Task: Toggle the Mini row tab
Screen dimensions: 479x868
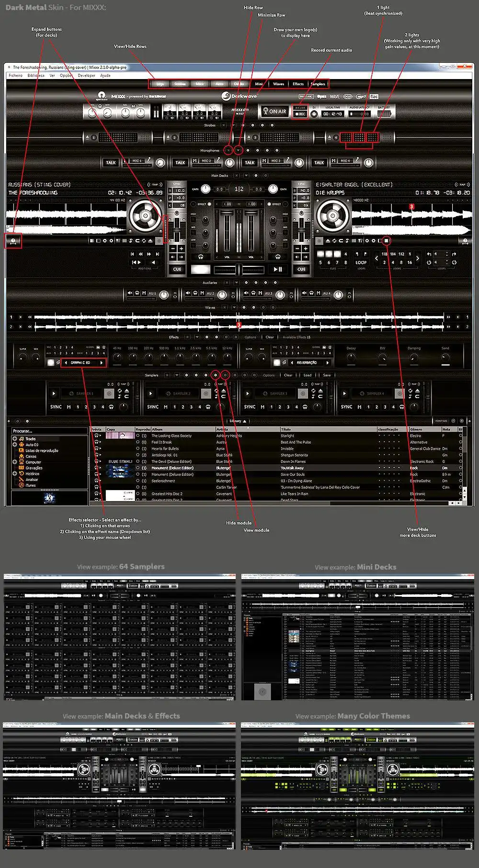Action: tap(259, 84)
